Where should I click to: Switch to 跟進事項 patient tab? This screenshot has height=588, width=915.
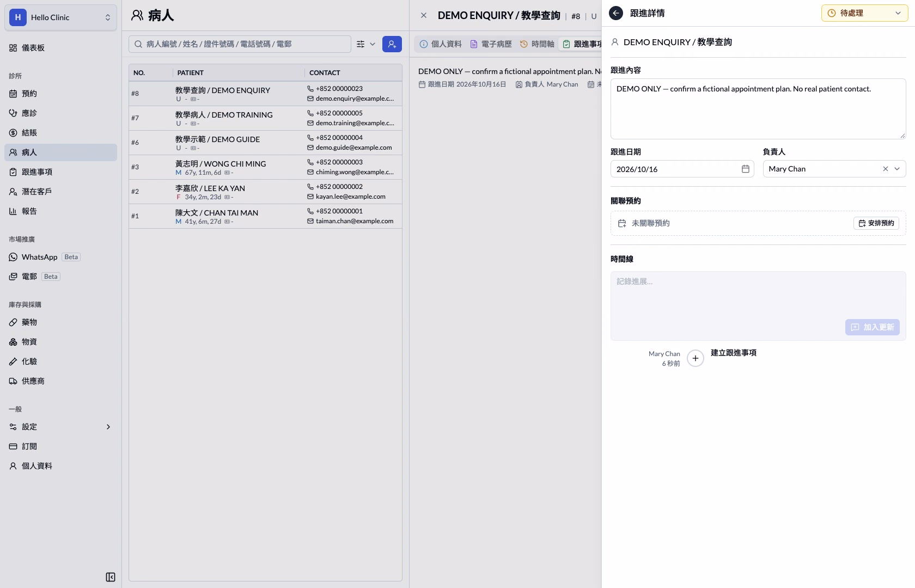[x=582, y=44]
